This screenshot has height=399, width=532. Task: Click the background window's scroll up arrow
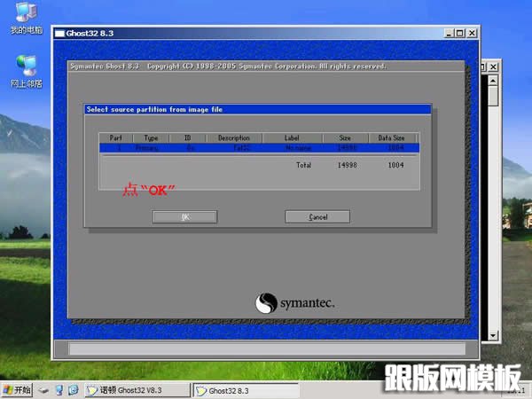coord(493,81)
